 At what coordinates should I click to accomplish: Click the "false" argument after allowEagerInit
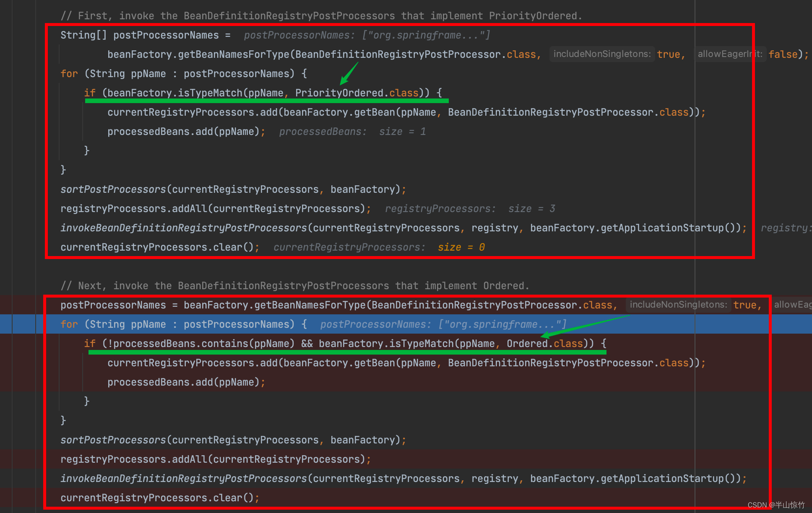click(x=783, y=54)
